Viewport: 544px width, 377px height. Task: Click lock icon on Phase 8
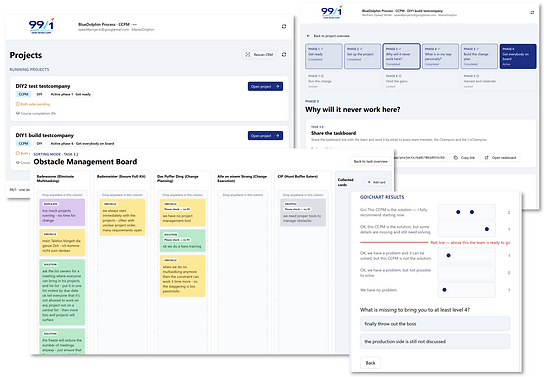click(400, 76)
